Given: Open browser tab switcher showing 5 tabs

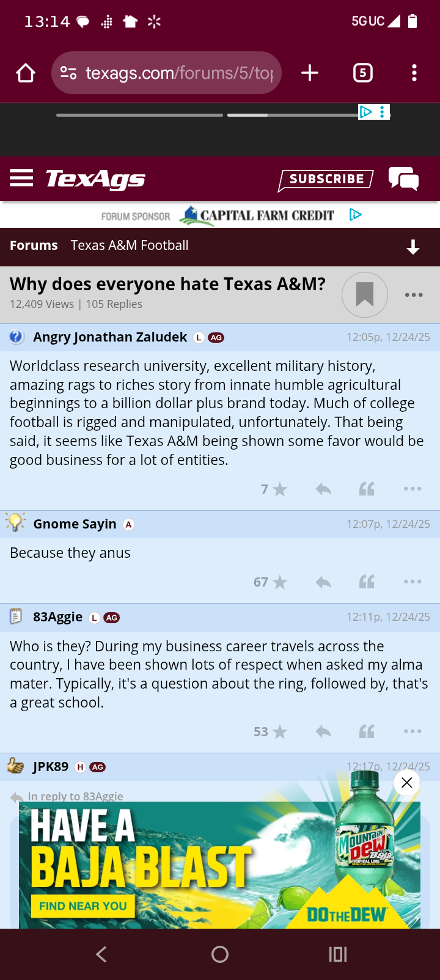Looking at the screenshot, I should tap(363, 73).
